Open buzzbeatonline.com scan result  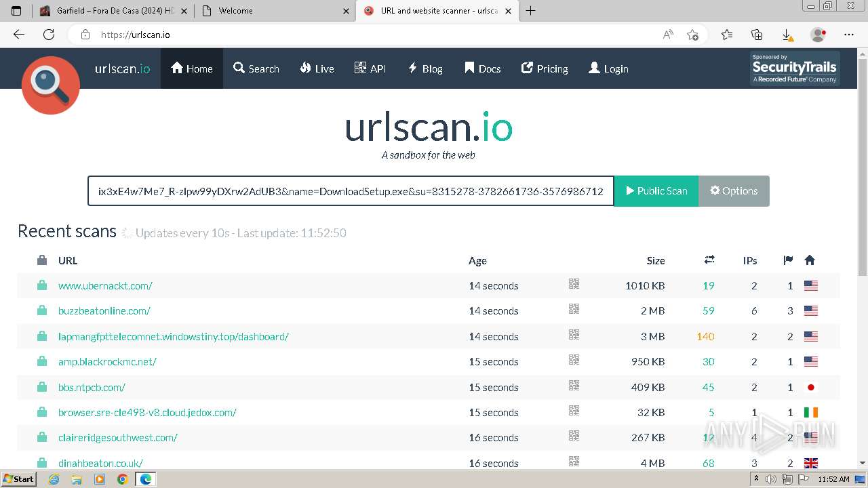(104, 311)
